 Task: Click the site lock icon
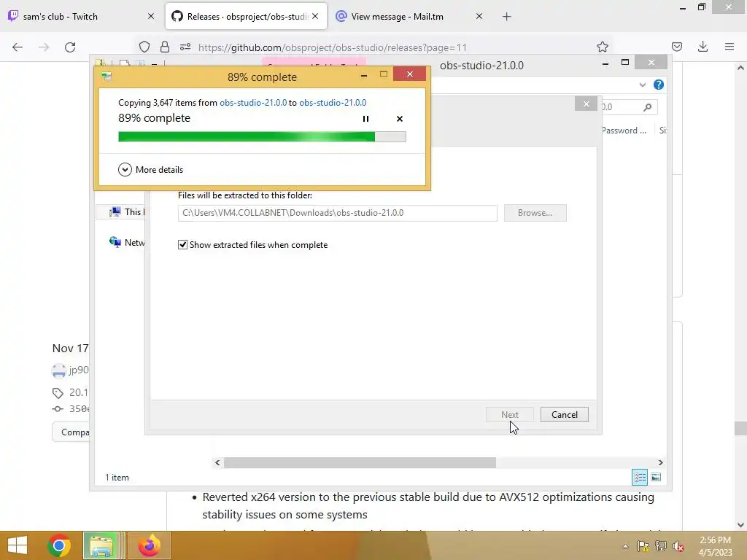click(x=165, y=47)
